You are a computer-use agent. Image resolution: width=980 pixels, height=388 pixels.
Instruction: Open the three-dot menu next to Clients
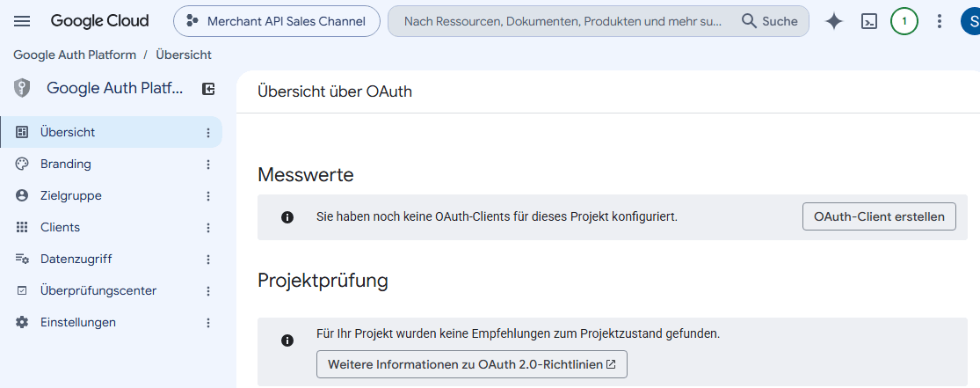(x=208, y=228)
